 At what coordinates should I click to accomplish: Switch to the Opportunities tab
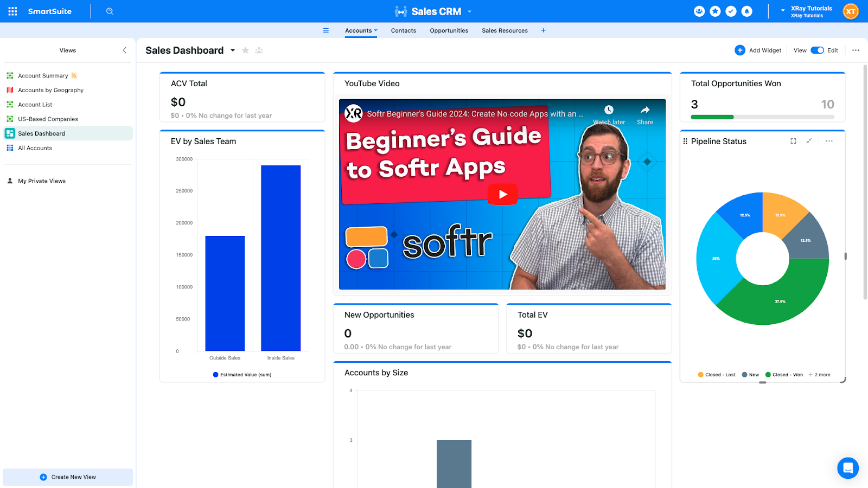click(x=449, y=30)
